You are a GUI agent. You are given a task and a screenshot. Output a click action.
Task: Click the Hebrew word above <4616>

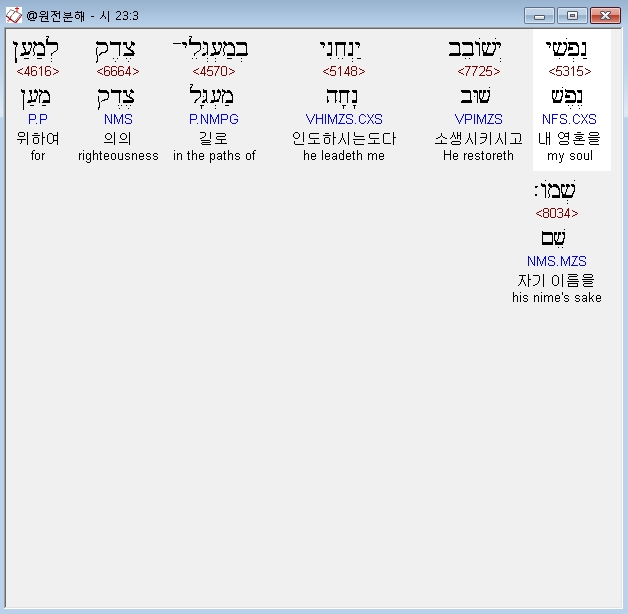pyautogui.click(x=36, y=50)
